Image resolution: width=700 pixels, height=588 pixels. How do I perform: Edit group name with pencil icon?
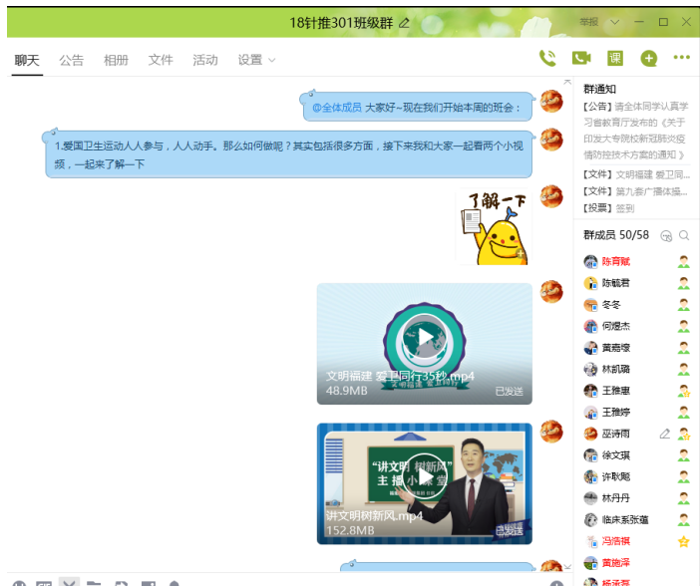click(x=404, y=22)
